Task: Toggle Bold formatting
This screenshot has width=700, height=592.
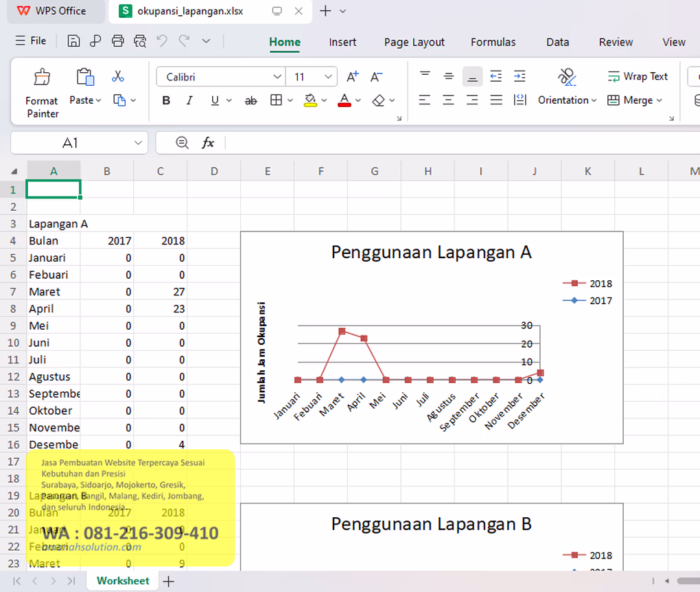Action: click(166, 100)
